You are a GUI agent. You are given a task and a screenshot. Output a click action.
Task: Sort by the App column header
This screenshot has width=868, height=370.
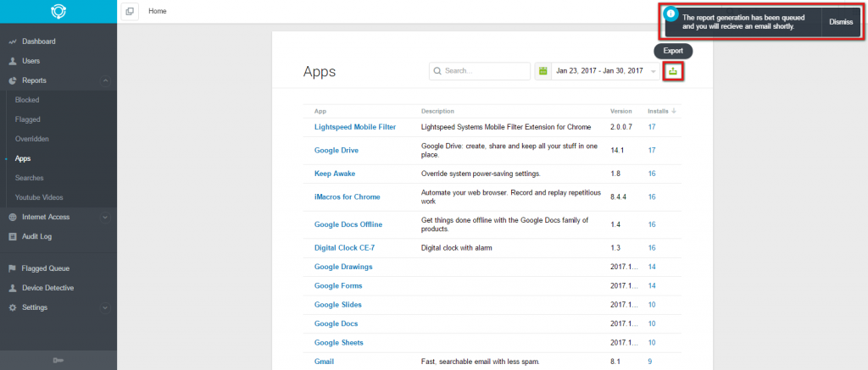click(x=320, y=111)
